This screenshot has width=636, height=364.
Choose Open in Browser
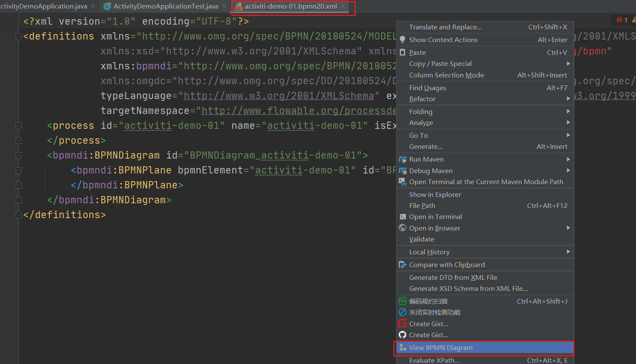click(485, 228)
